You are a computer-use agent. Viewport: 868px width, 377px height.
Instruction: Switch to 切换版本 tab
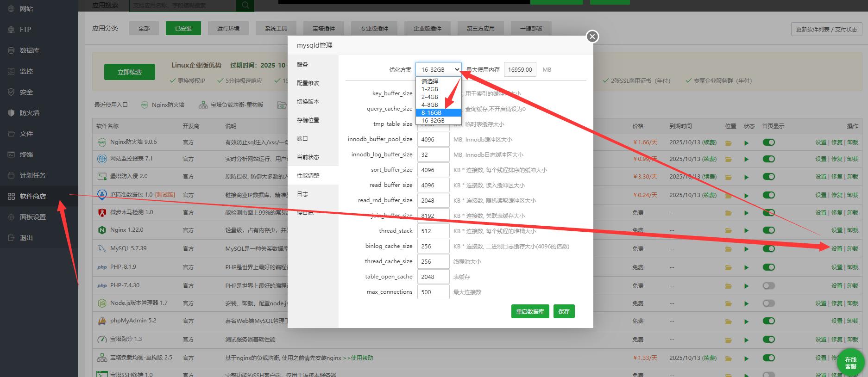click(313, 101)
